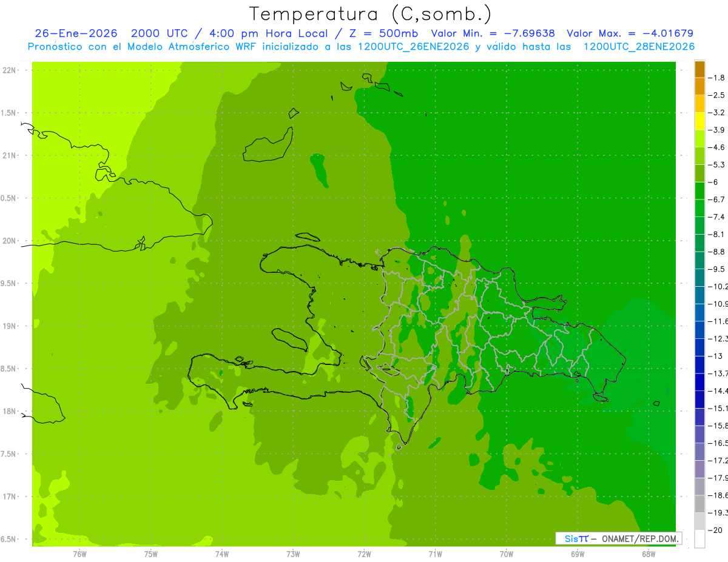Click the '-20' legend label
728x562 pixels.
(x=715, y=530)
